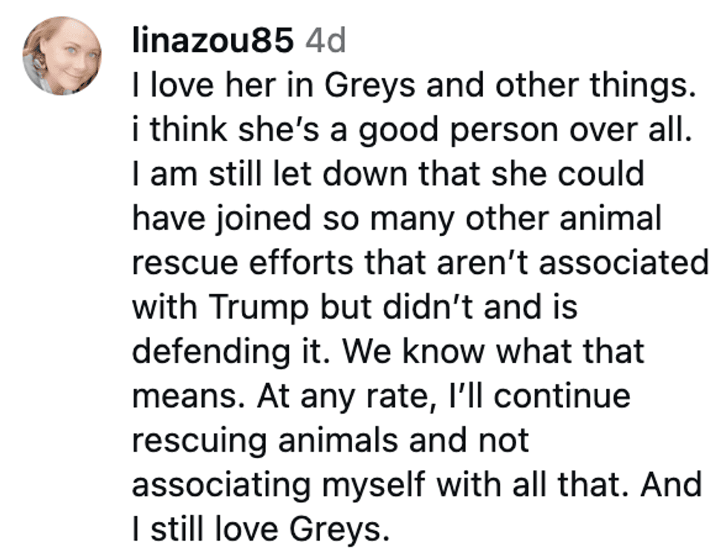Click the final line "I still love Greys."
728x560 pixels.
point(261,528)
